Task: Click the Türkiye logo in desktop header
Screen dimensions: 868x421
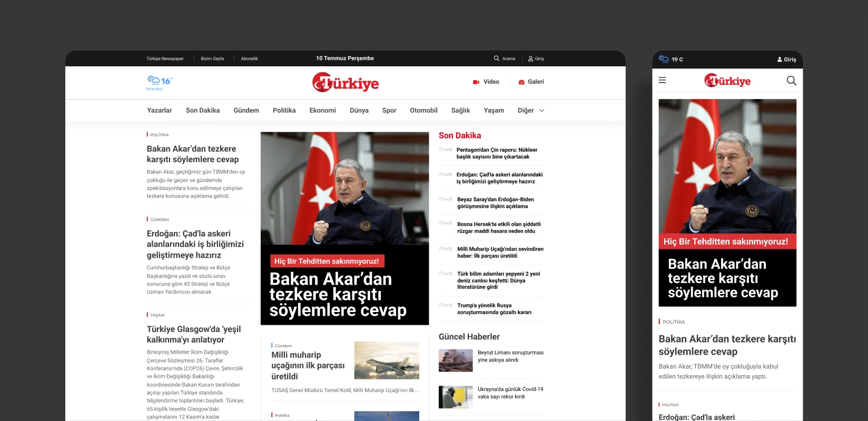Action: tap(346, 83)
